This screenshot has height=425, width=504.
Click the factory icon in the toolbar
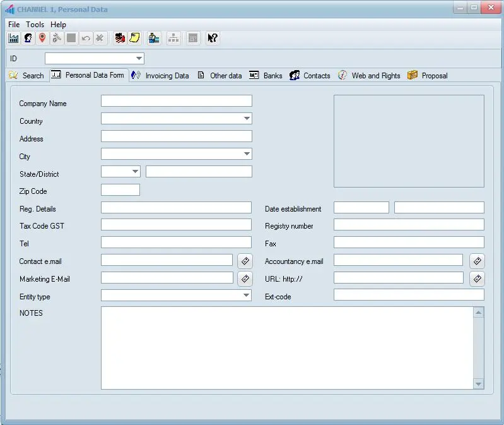13,39
